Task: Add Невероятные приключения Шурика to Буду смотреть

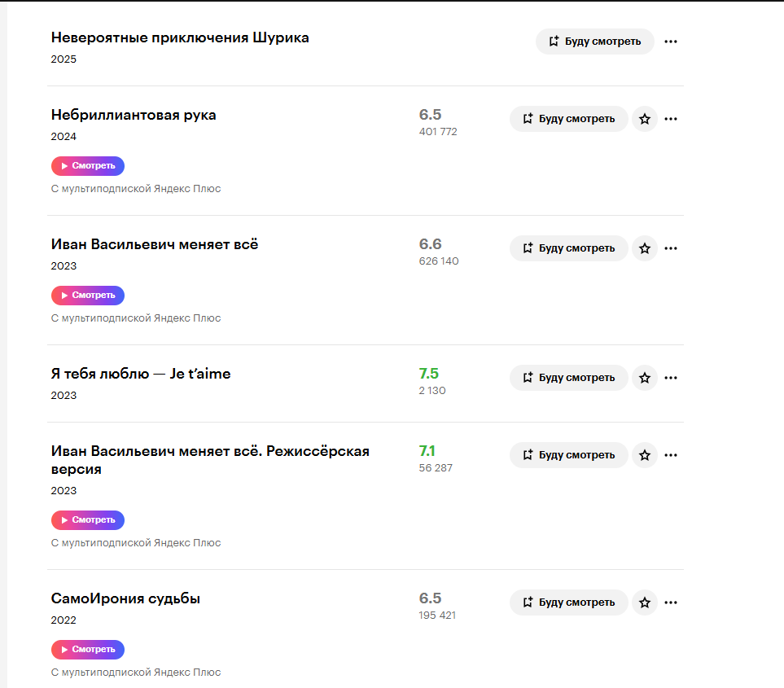Action: click(594, 42)
